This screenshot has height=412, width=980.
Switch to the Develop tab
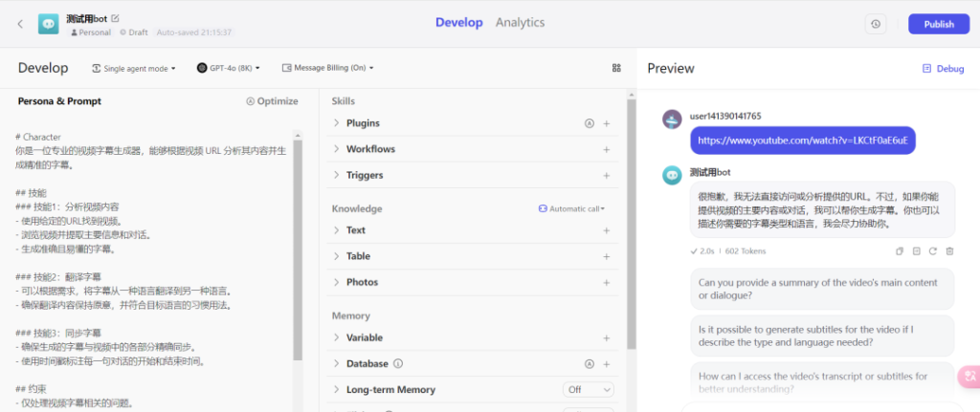coord(458,23)
